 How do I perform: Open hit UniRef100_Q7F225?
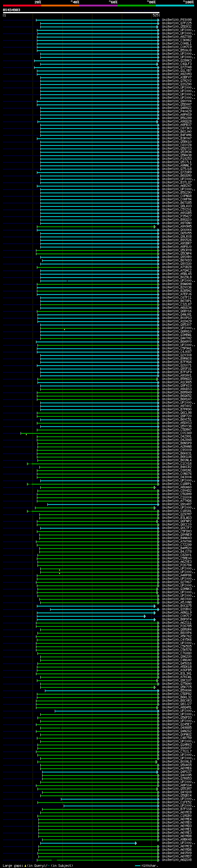click(176, 23)
